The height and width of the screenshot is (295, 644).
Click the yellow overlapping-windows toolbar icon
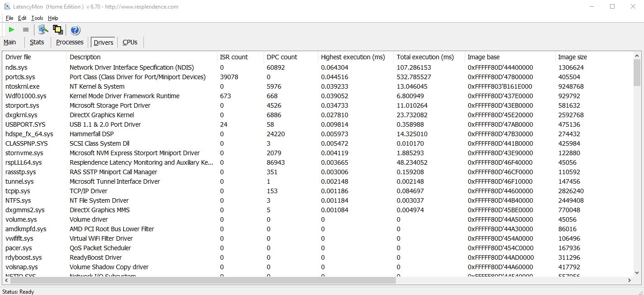58,30
